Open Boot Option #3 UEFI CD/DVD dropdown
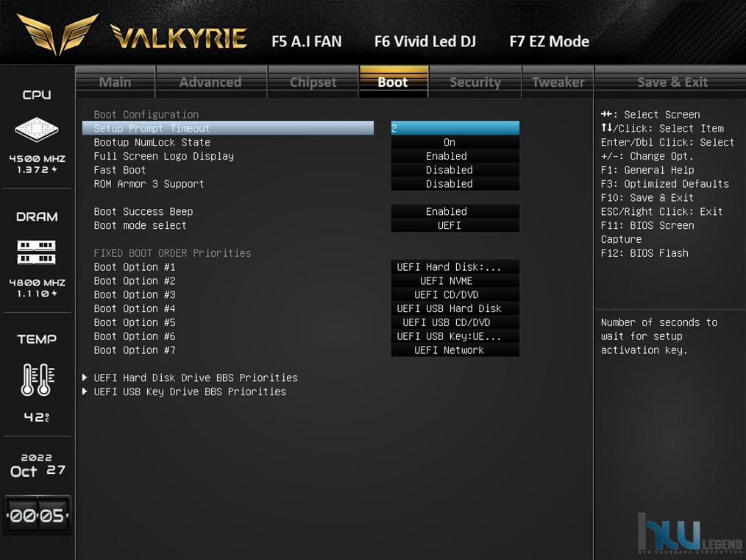The height and width of the screenshot is (560, 746). [x=455, y=294]
